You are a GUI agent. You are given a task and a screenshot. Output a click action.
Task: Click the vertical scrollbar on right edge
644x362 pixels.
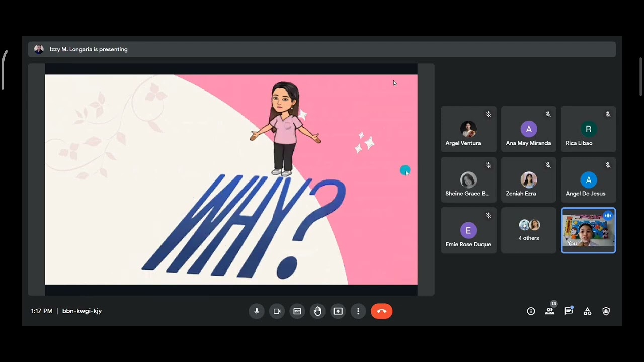coord(641,76)
